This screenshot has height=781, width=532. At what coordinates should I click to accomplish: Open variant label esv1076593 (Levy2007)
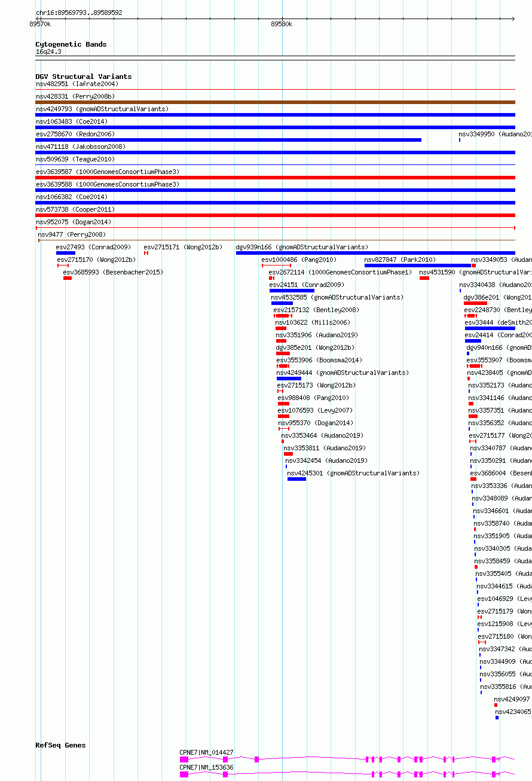(316, 410)
